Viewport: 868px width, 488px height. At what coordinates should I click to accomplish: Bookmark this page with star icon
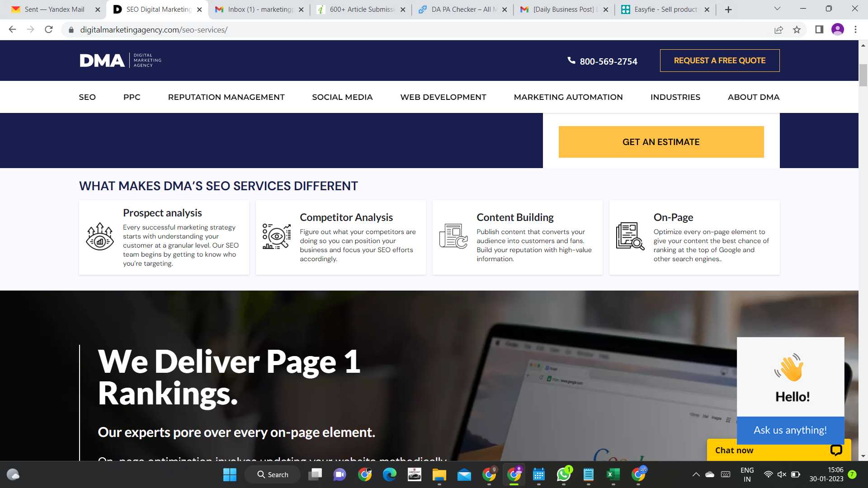[797, 30]
